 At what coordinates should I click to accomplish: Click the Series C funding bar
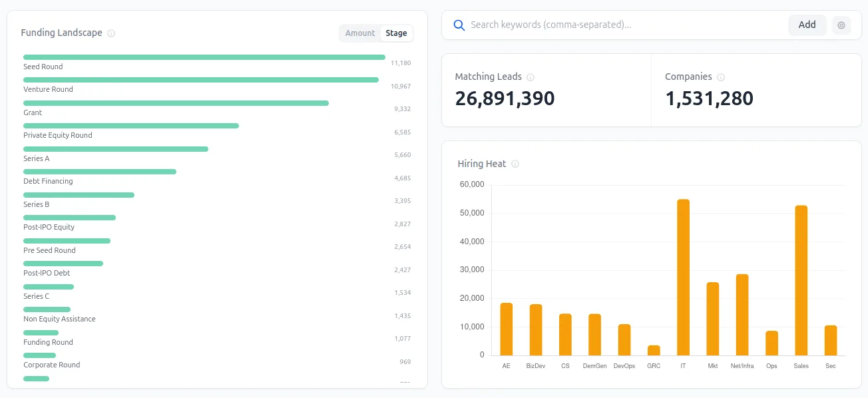[x=49, y=287]
